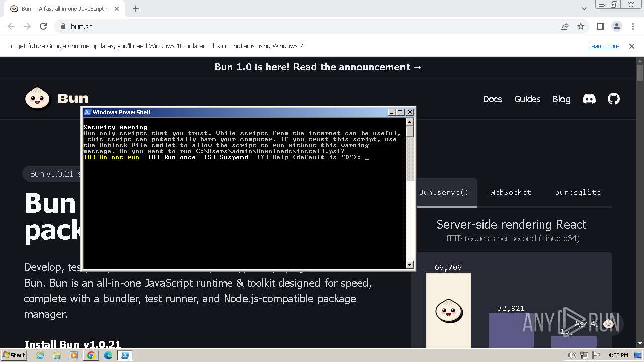This screenshot has width=644, height=362.
Task: Click the Install Bun v1.0.21 heading
Action: point(72,344)
